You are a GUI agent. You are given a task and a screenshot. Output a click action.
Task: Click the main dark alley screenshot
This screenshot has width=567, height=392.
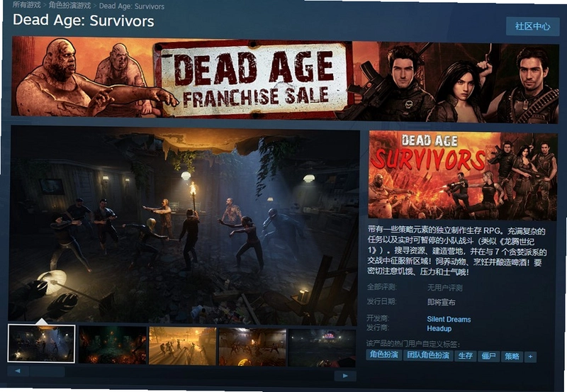[184, 225]
